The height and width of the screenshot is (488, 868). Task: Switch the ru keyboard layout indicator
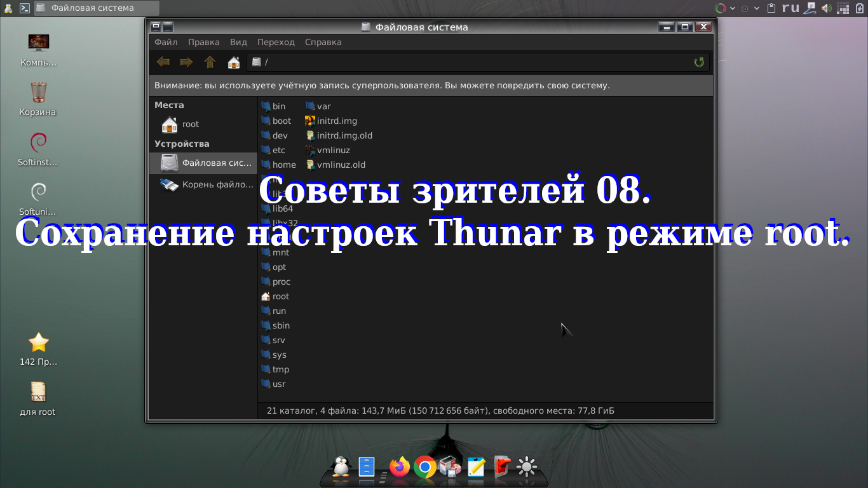(x=790, y=8)
